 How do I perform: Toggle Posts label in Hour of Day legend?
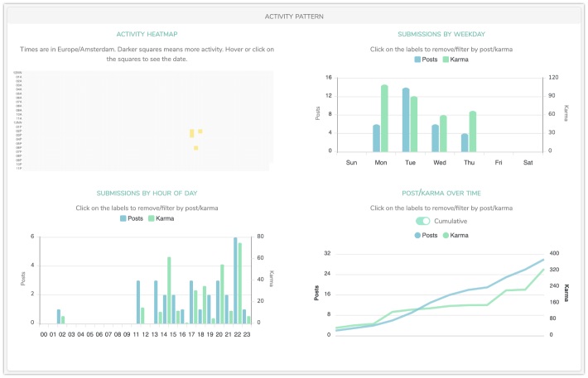tap(131, 218)
